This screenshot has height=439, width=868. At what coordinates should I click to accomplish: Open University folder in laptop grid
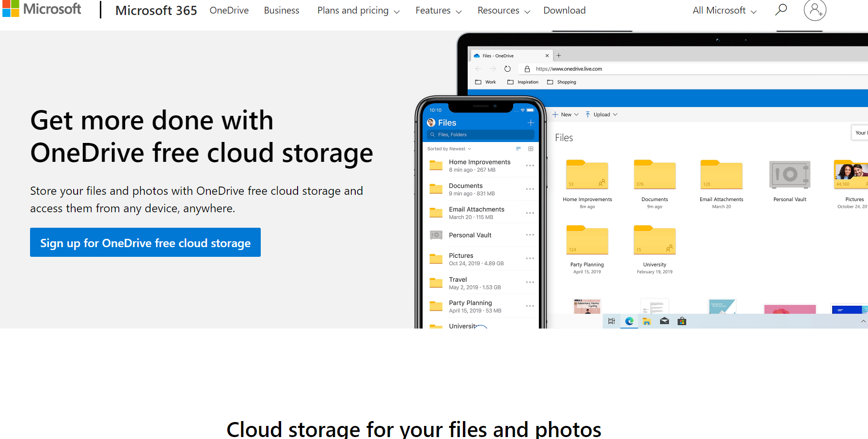(x=655, y=240)
